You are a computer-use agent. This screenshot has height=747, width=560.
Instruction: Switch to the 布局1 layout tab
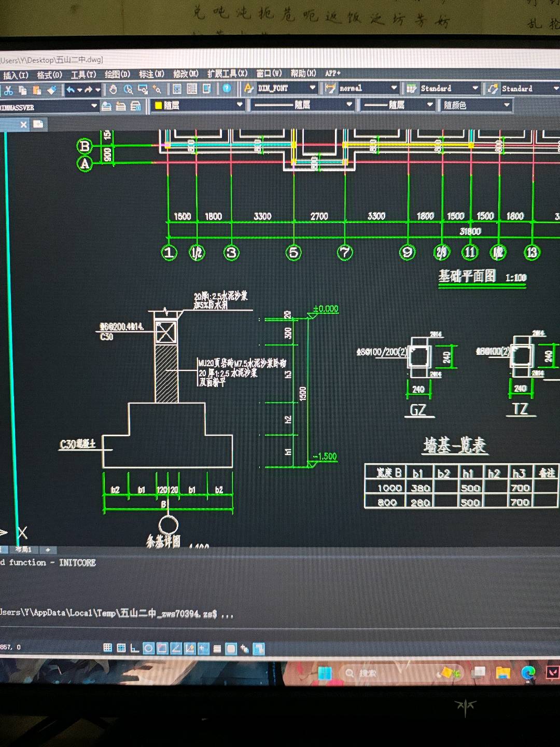[23, 549]
